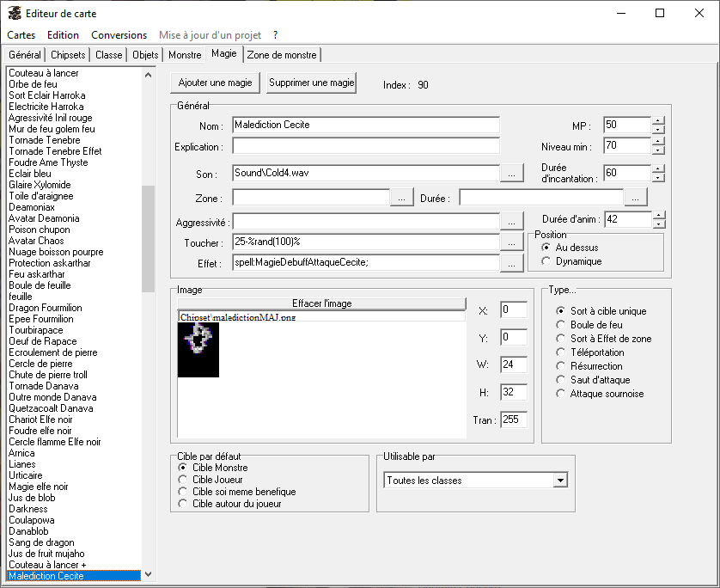
Task: Click the browse button beside Zone field
Action: (x=402, y=198)
